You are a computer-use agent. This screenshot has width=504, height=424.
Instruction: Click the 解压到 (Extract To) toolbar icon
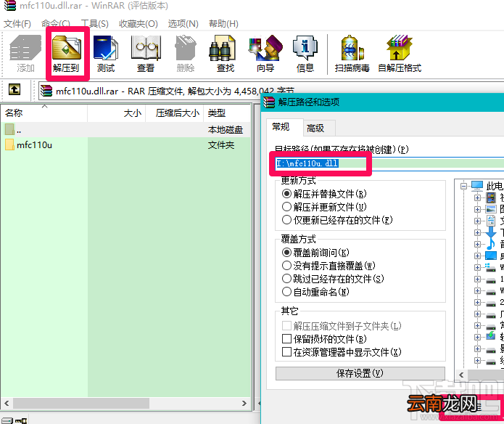[67, 48]
